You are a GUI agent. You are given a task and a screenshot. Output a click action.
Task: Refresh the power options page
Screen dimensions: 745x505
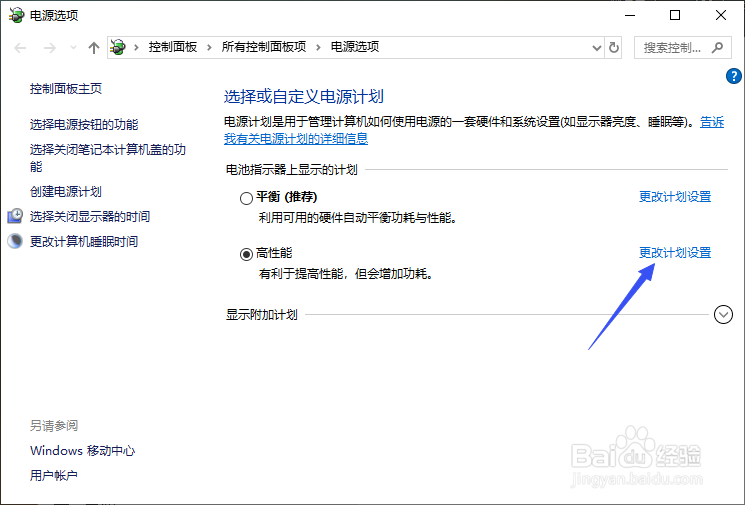pos(614,48)
